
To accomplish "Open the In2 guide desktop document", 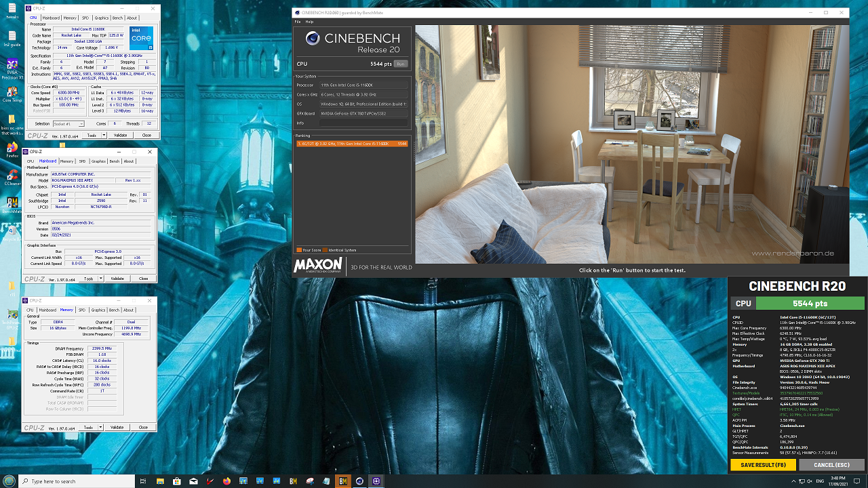I will coord(12,37).
